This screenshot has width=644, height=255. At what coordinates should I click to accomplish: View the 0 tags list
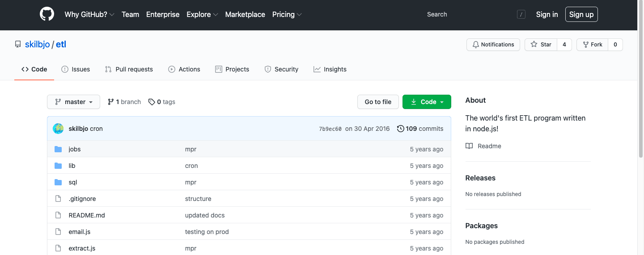tap(162, 102)
